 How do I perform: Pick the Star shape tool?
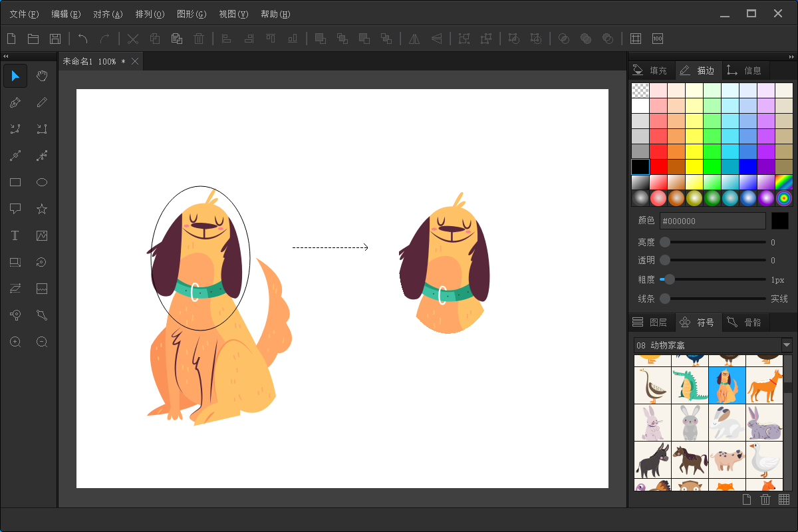click(42, 209)
